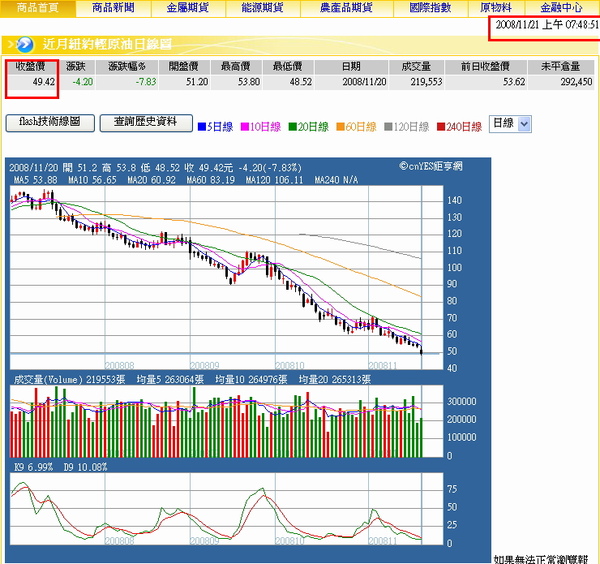This screenshot has height=564, width=600.
Task: Click the 查詢歷史資料 button
Action: pyautogui.click(x=146, y=123)
